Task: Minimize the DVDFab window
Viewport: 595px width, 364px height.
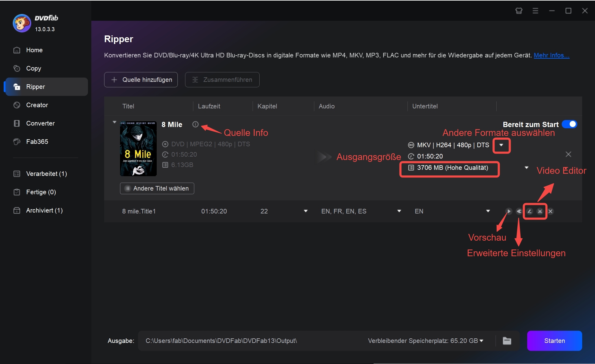Action: 552,11
